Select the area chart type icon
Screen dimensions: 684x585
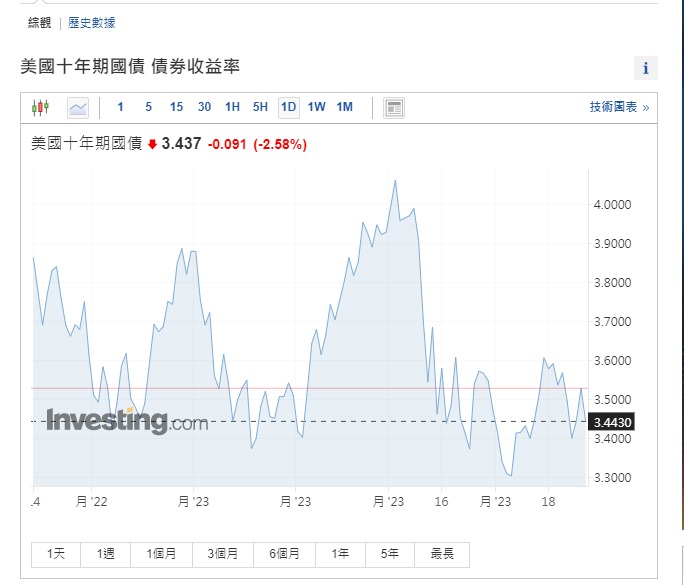(78, 108)
